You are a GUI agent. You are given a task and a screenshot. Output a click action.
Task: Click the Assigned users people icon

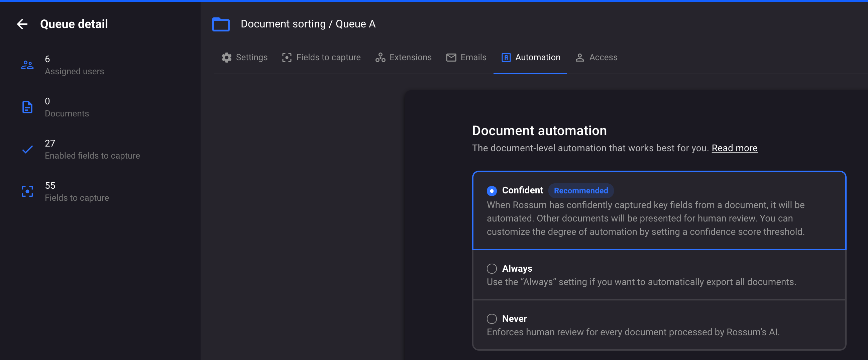point(27,65)
